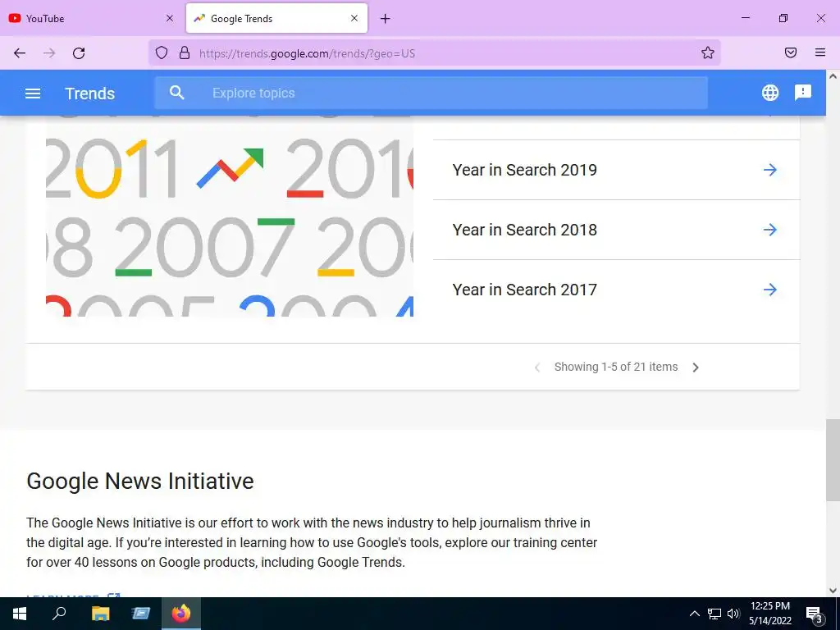Click arrow for Year in Search 2018
The width and height of the screenshot is (840, 630).
(x=769, y=230)
